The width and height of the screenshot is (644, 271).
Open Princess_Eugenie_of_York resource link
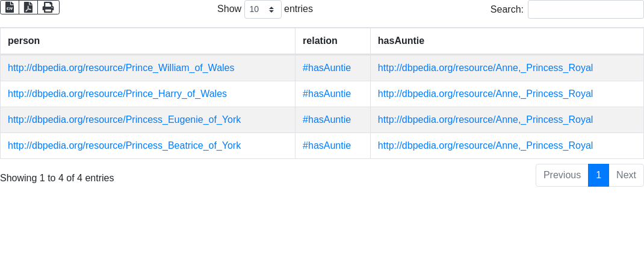[x=124, y=120]
